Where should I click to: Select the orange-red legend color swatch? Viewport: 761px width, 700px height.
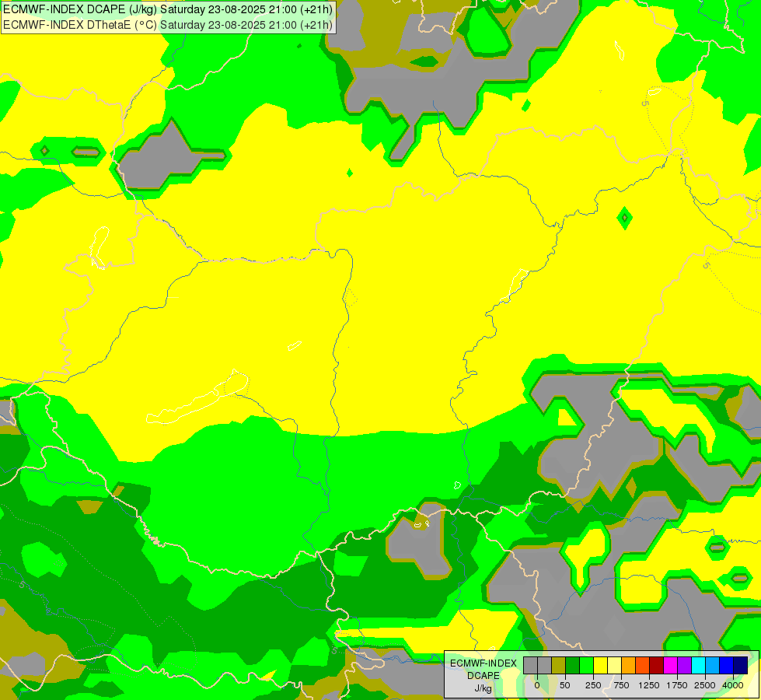click(x=642, y=665)
